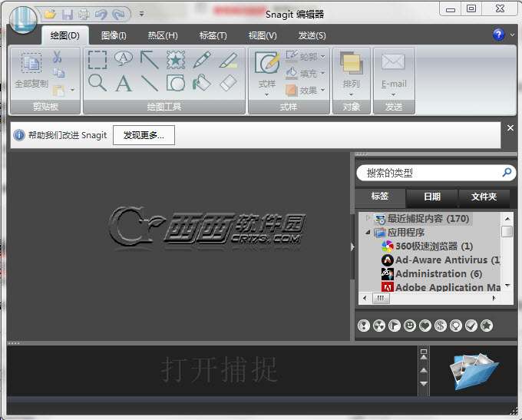The width and height of the screenshot is (522, 420).
Task: Open the 填充 fill dropdown
Action: tap(306, 74)
